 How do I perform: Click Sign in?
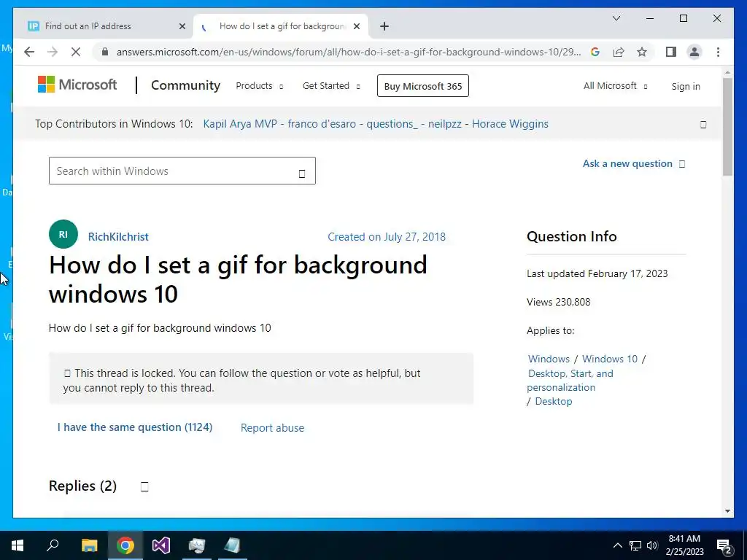686,86
